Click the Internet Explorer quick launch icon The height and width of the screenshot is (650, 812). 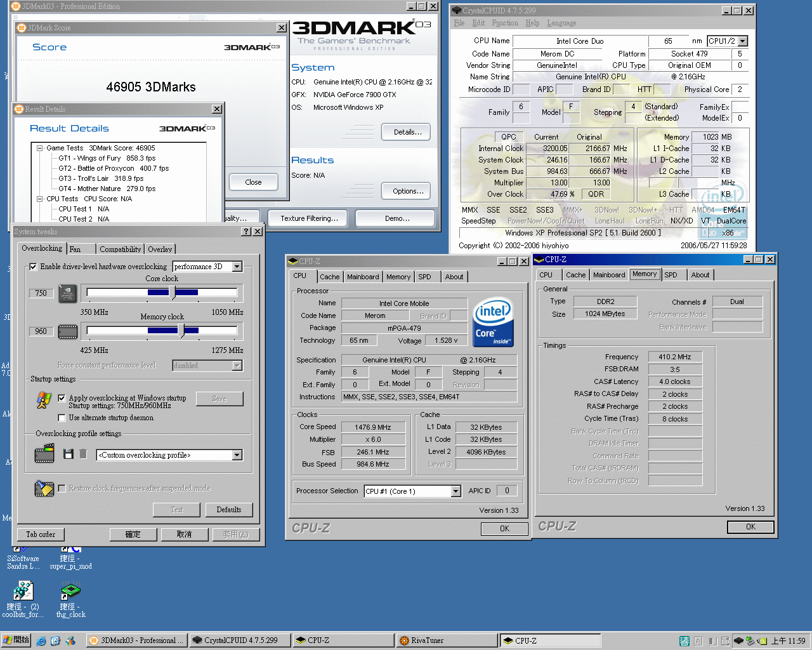tap(41, 640)
